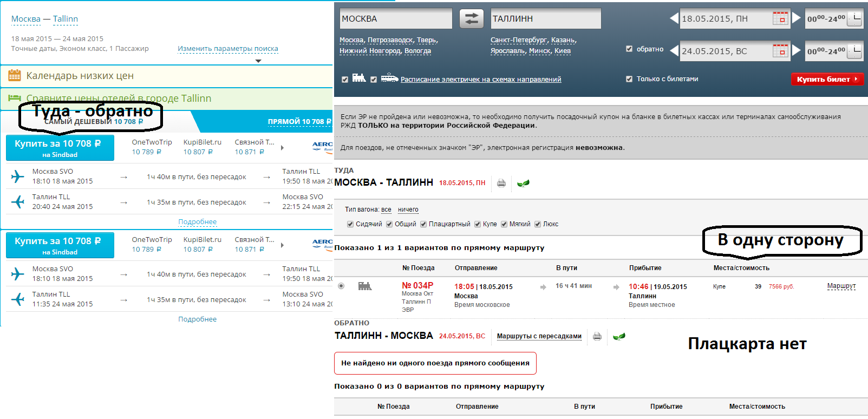Buy second offer for 10 708 on Sindbad
Image resolution: width=868 pixels, height=419 pixels.
coord(60,245)
